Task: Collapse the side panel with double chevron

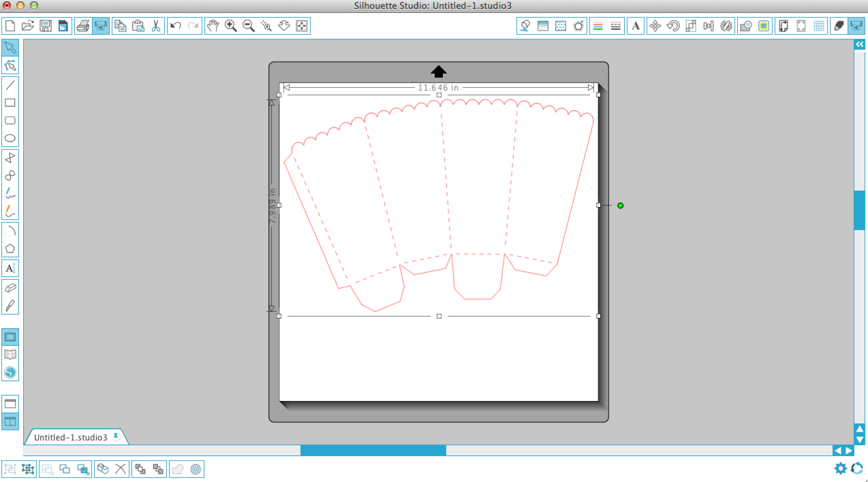Action: coord(859,44)
